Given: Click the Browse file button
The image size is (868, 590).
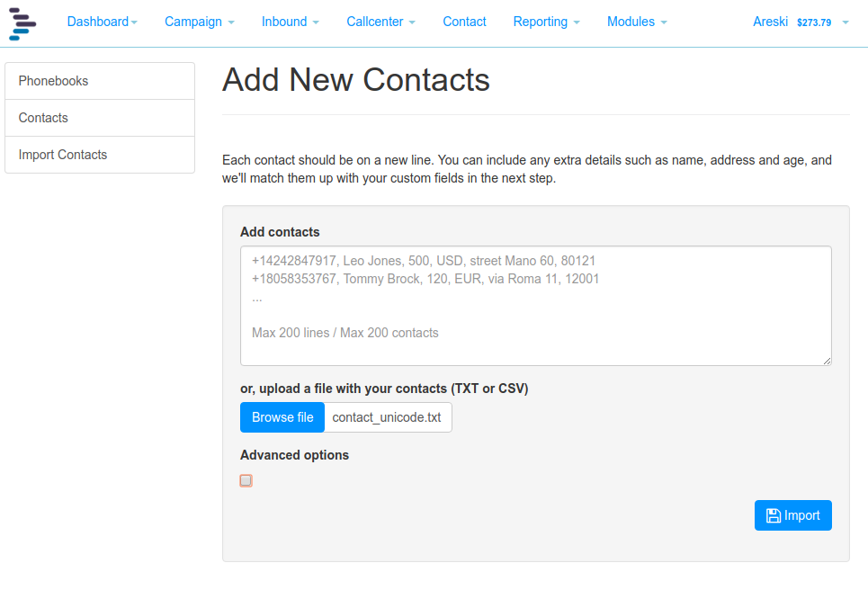Looking at the screenshot, I should (282, 417).
